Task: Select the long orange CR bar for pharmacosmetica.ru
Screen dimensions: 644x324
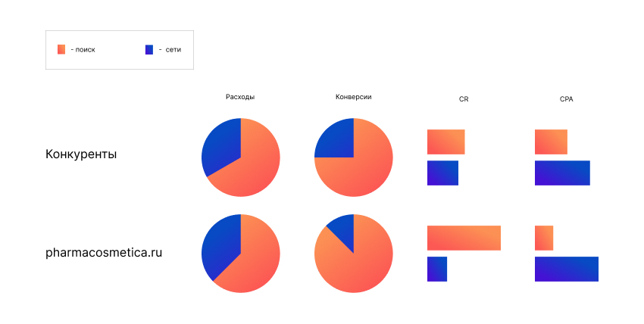Action: pos(464,238)
